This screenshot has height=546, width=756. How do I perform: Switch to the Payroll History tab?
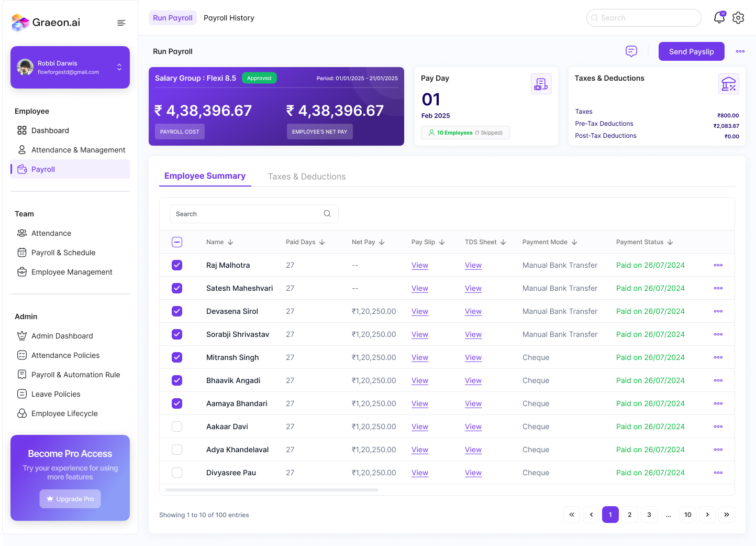[229, 18]
